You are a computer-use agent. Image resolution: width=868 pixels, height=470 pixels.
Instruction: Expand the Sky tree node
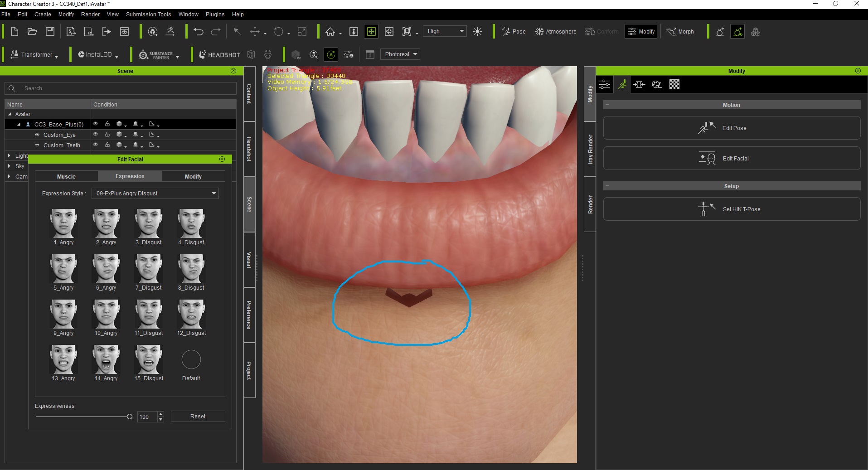9,166
